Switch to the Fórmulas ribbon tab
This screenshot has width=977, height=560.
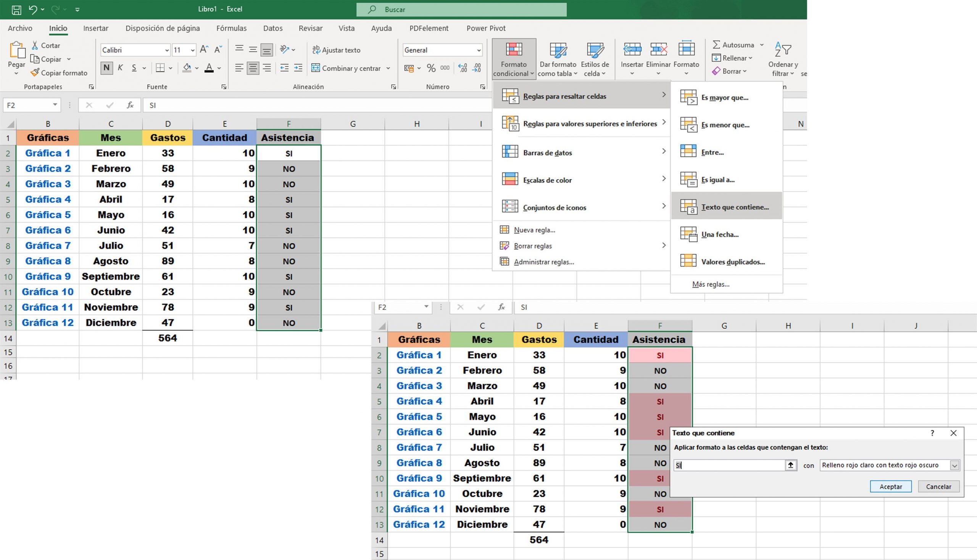click(231, 28)
